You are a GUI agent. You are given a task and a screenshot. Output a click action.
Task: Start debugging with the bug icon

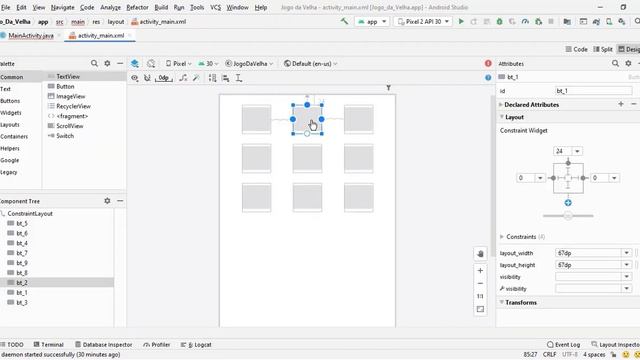[x=499, y=21]
